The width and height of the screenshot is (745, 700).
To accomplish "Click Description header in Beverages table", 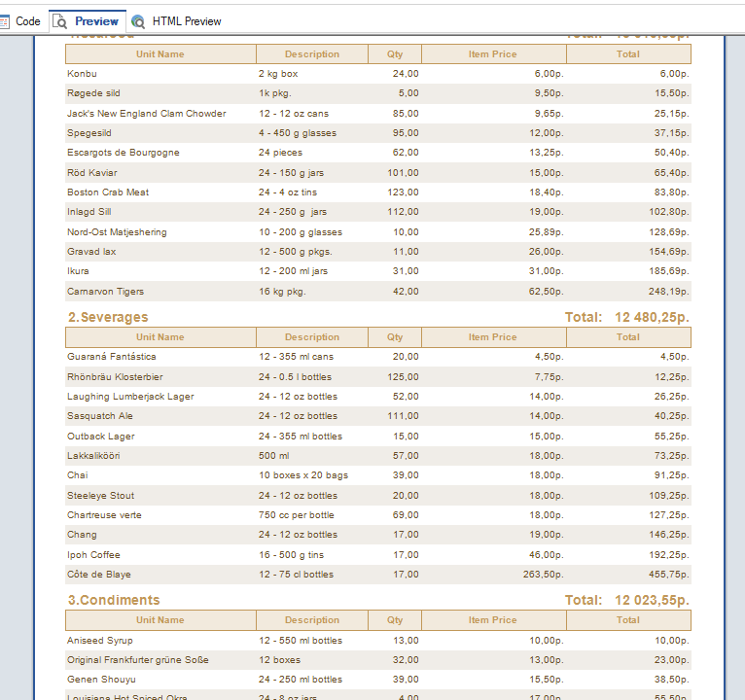I will point(312,337).
